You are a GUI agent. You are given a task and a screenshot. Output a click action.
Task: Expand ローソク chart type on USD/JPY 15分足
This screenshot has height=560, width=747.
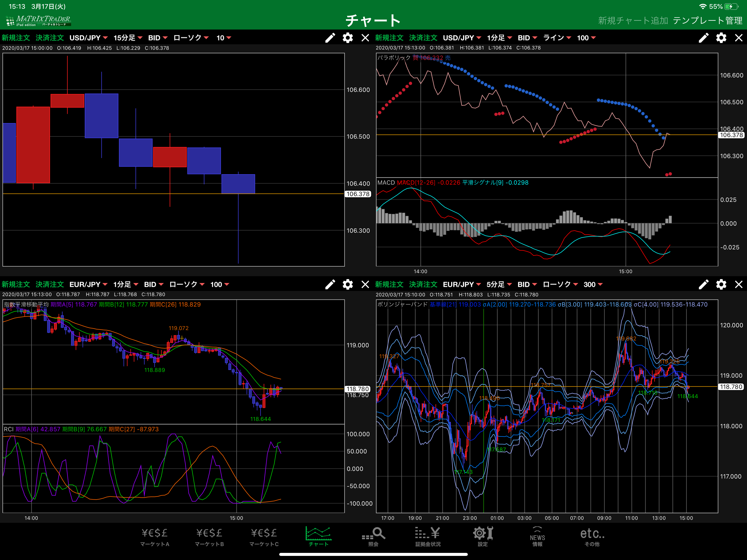click(191, 38)
